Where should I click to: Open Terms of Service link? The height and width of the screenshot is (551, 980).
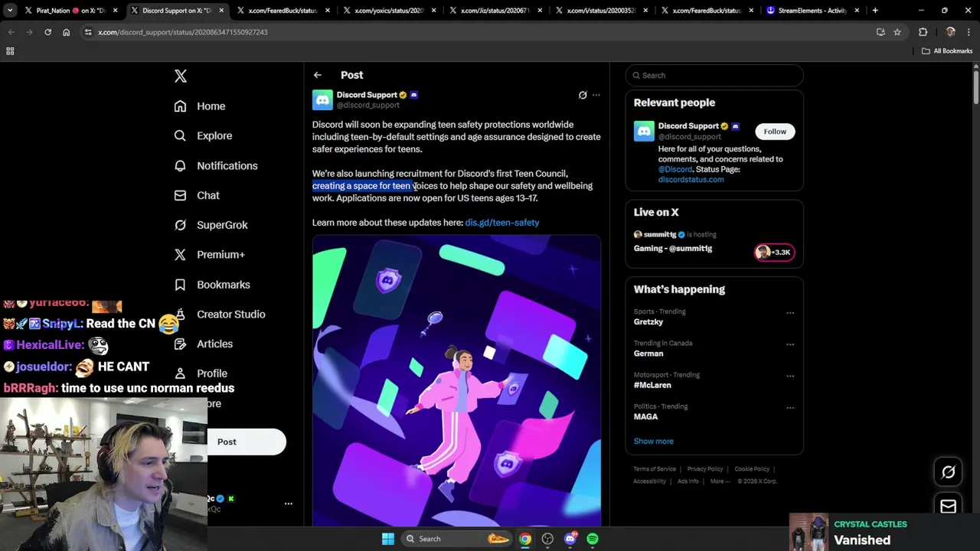point(655,469)
